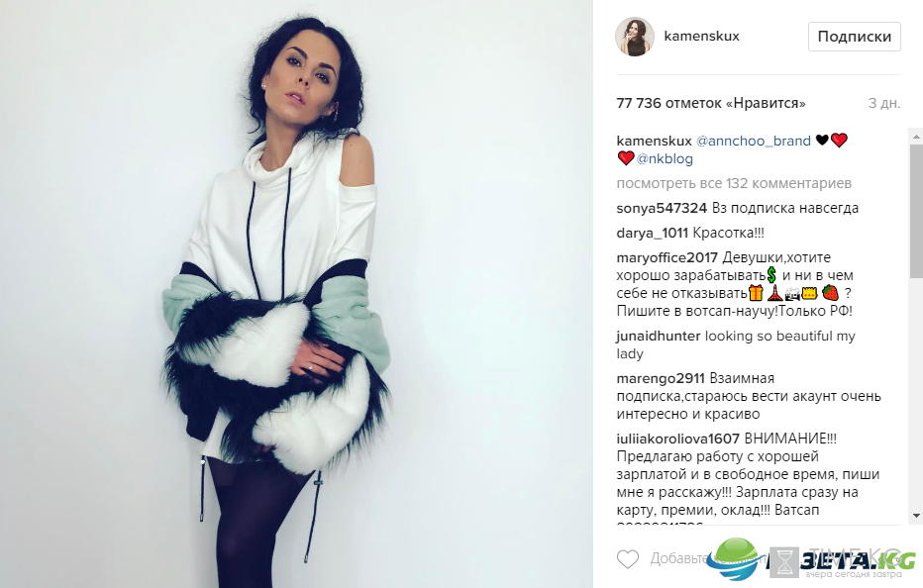Screen dimensions: 923x588
Task: Open maryoffice2017 commenter profile
Action: tap(667, 257)
